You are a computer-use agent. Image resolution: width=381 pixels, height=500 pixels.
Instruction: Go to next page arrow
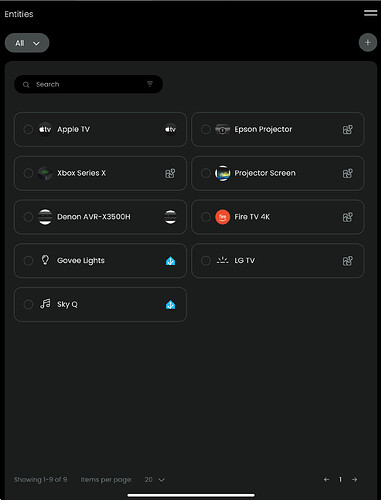click(x=355, y=479)
